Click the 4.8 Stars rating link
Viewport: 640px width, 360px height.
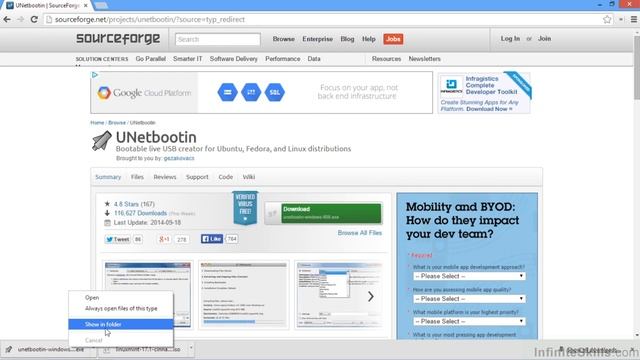[x=134, y=204]
